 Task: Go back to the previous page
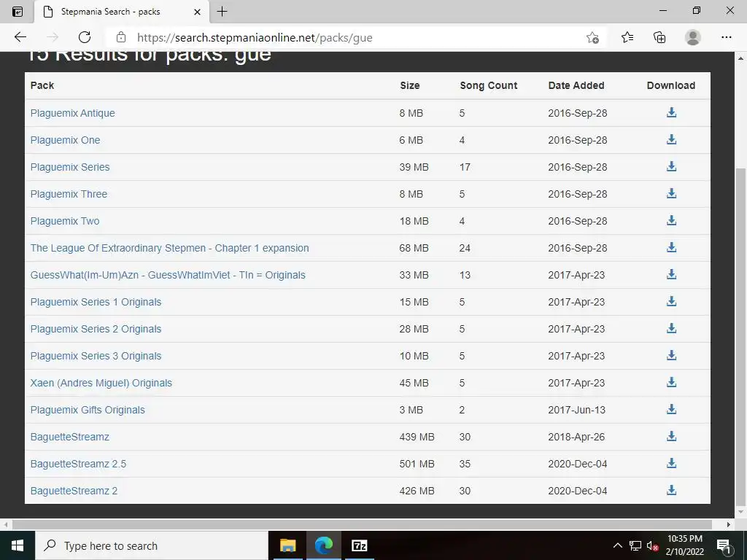coord(20,37)
